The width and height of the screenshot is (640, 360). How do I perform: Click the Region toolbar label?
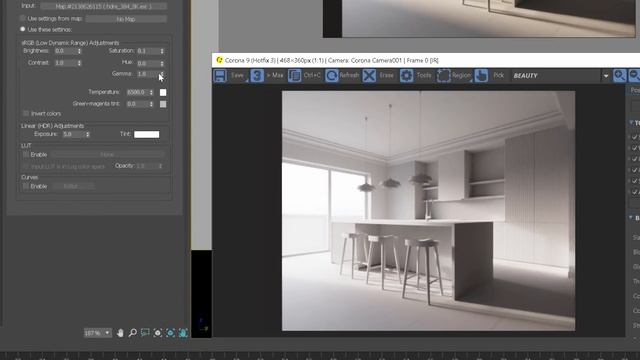point(462,76)
